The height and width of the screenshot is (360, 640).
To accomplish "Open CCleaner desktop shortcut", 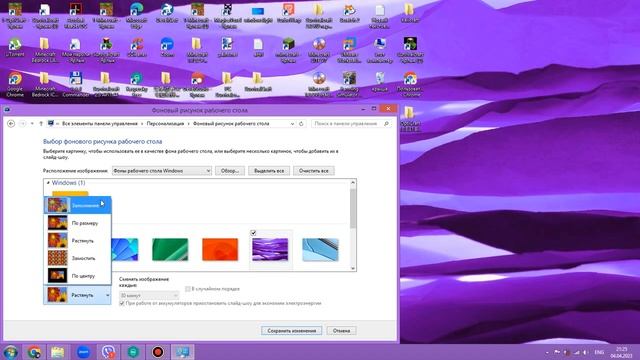I will pos(137,47).
